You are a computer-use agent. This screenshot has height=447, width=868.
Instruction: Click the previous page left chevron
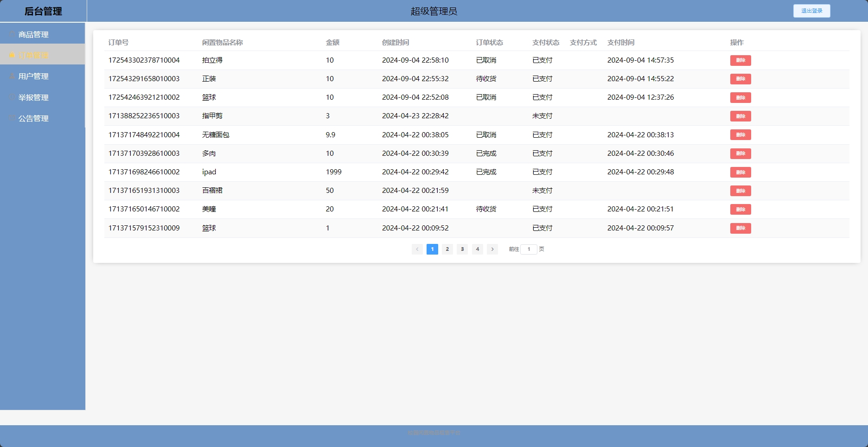417,249
